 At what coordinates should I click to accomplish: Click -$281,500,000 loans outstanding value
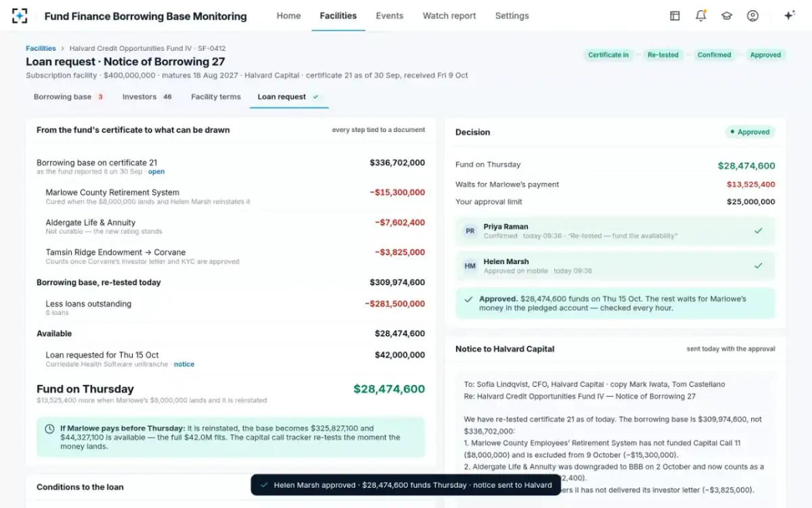point(395,303)
